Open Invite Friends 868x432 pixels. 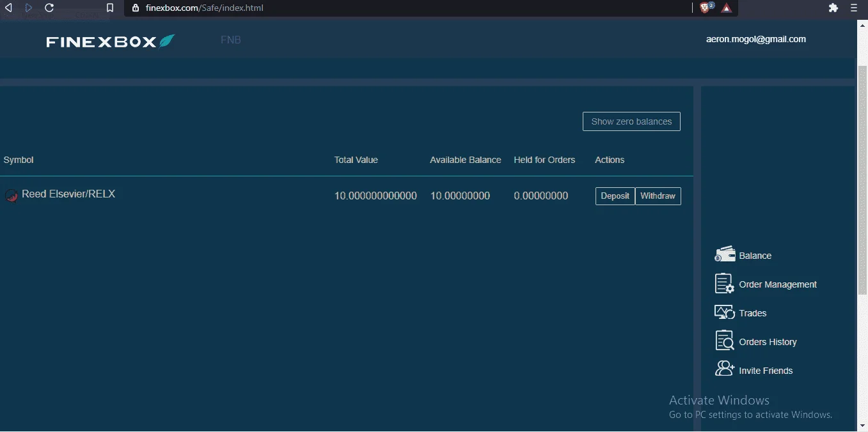(766, 371)
